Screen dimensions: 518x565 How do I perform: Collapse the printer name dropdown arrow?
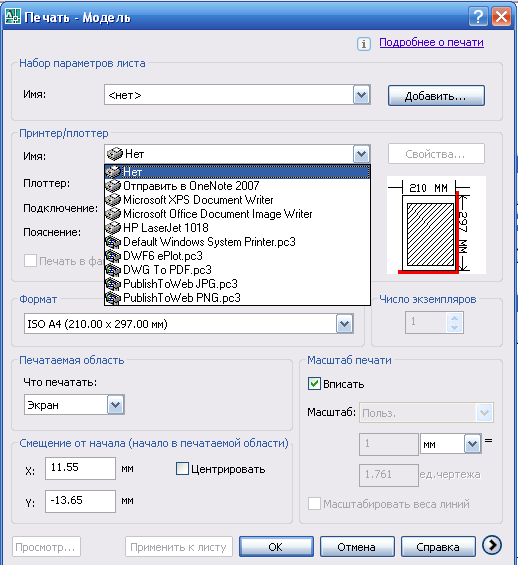361,154
